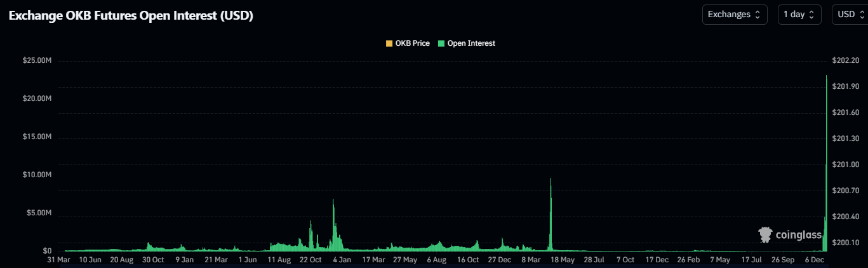Click the 6 Aug date label
This screenshot has width=868, height=268.
click(437, 260)
